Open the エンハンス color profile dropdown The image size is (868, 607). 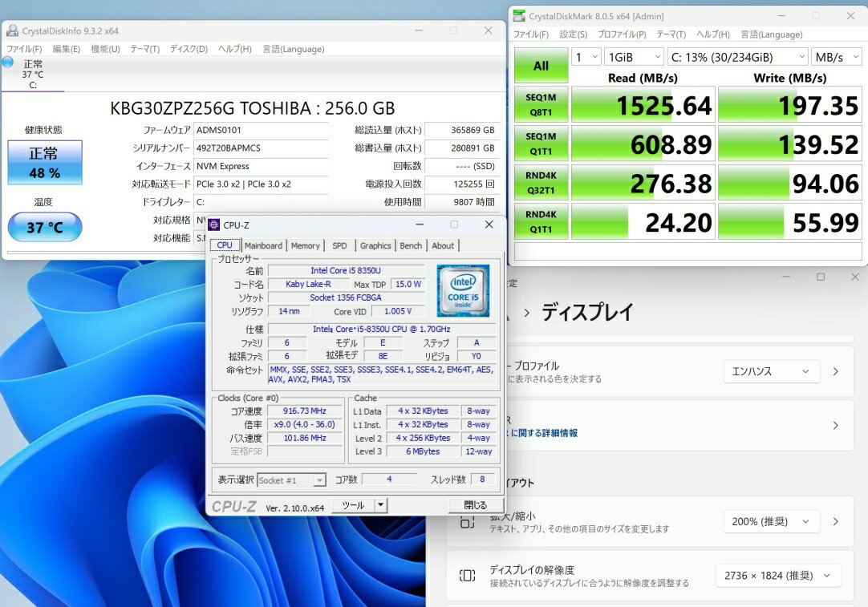[771, 371]
